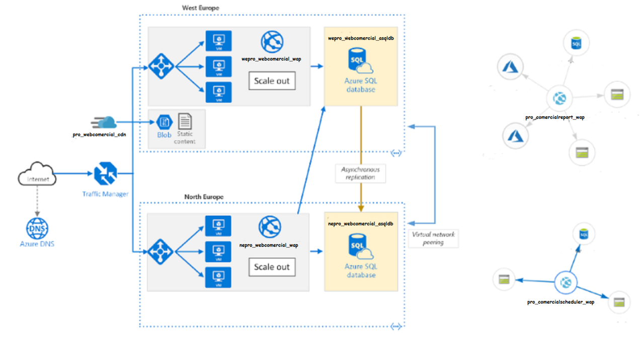Screen dimensions: 644x339
Task: Select the Azure DNS globe icon
Action: (x=37, y=229)
